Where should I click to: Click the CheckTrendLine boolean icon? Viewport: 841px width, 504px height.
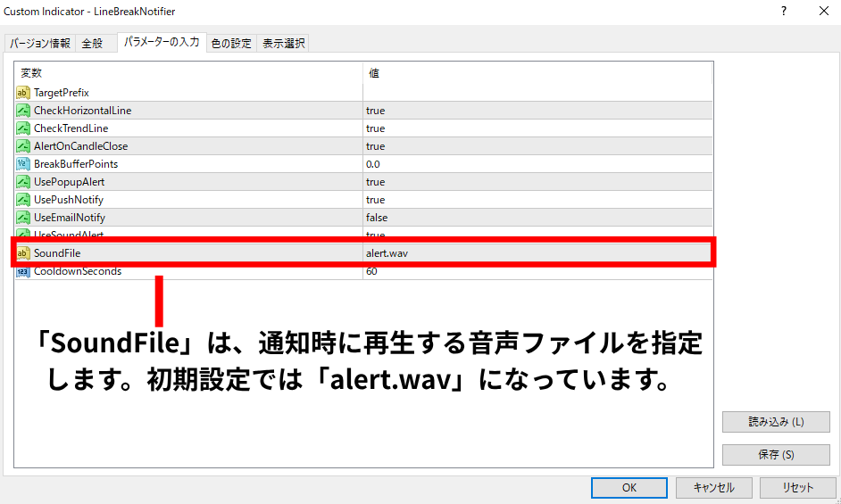point(23,128)
